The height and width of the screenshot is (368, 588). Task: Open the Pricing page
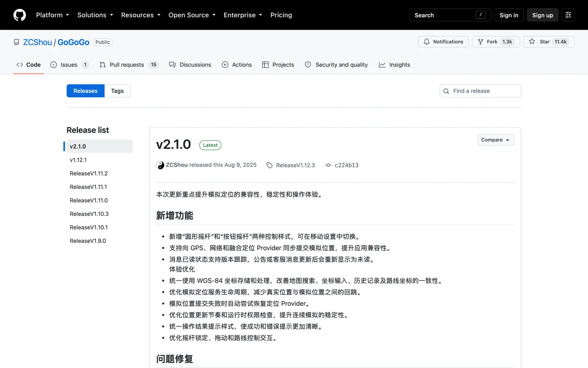click(x=281, y=15)
